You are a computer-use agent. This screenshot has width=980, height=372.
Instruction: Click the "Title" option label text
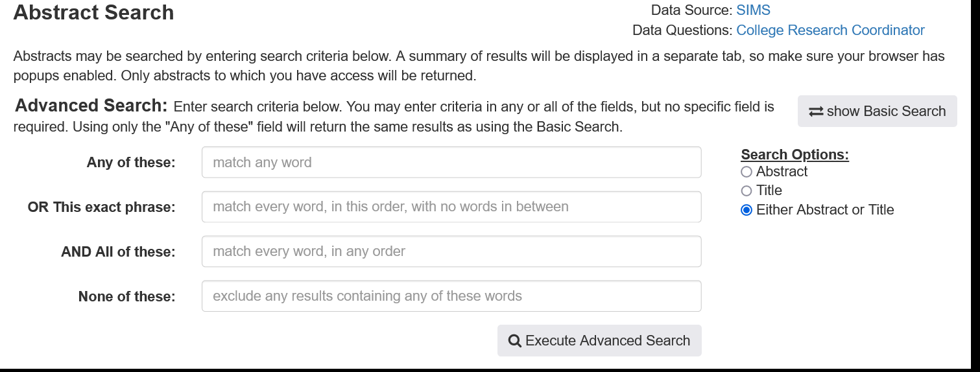click(x=769, y=191)
